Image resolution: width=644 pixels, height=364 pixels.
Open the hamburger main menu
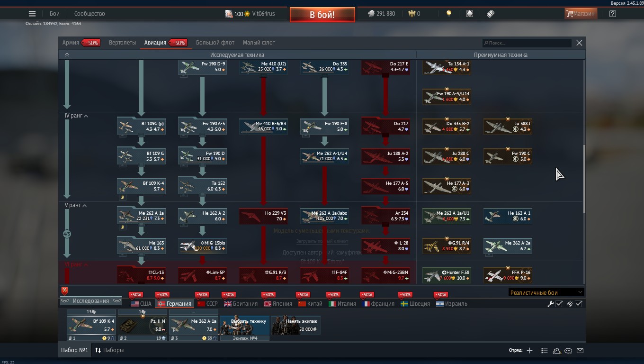(x=32, y=14)
